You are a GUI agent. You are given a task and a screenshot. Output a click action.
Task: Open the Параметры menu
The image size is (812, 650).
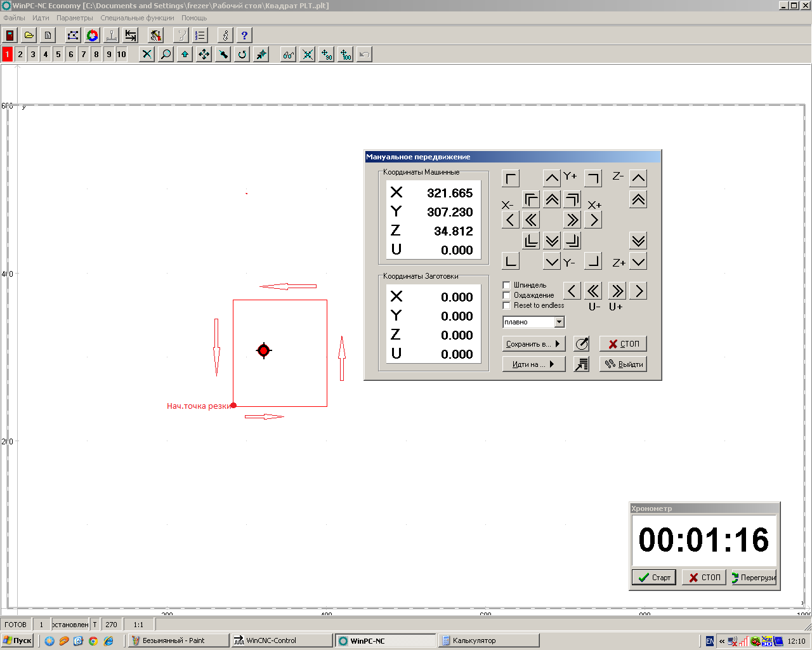pos(75,18)
